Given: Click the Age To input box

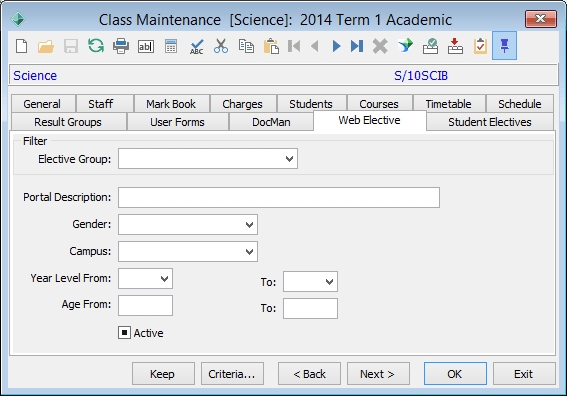Looking at the screenshot, I should (310, 308).
